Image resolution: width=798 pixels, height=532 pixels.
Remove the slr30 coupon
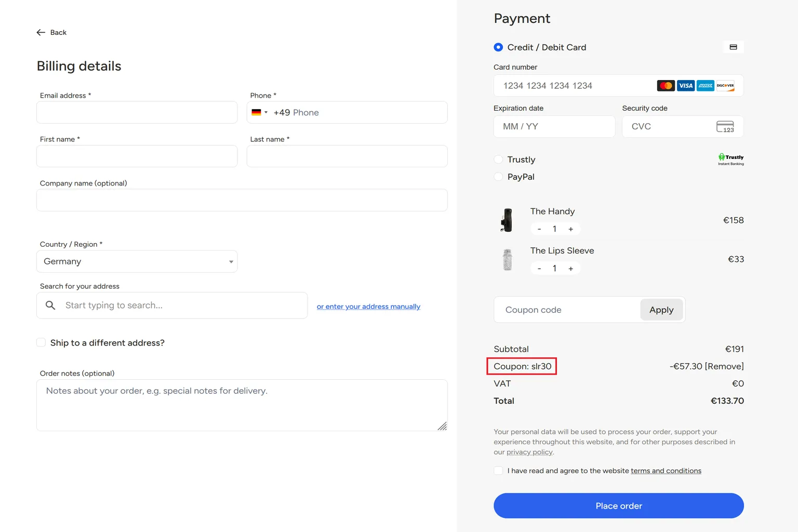pyautogui.click(x=724, y=366)
